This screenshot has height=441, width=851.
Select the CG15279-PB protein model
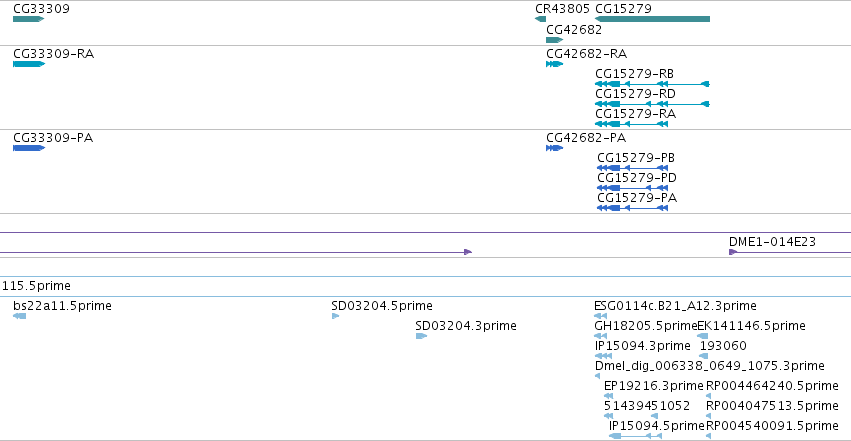click(632, 168)
